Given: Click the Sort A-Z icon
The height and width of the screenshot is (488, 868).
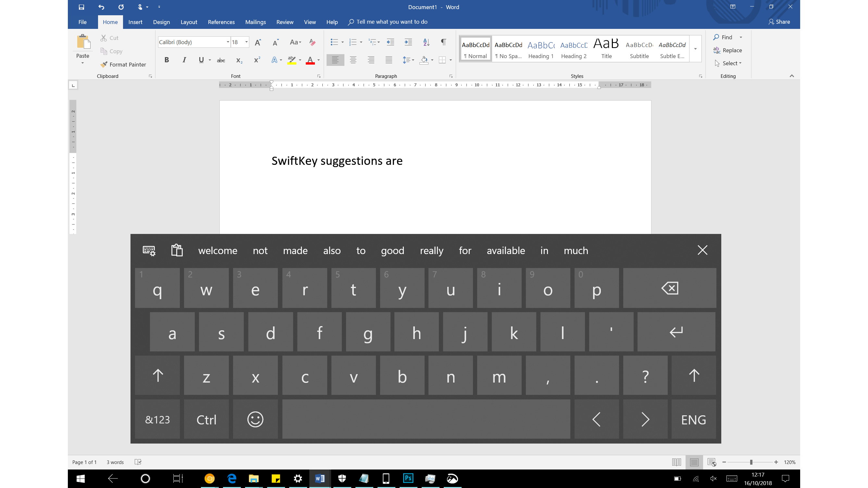Looking at the screenshot, I should click(x=426, y=42).
